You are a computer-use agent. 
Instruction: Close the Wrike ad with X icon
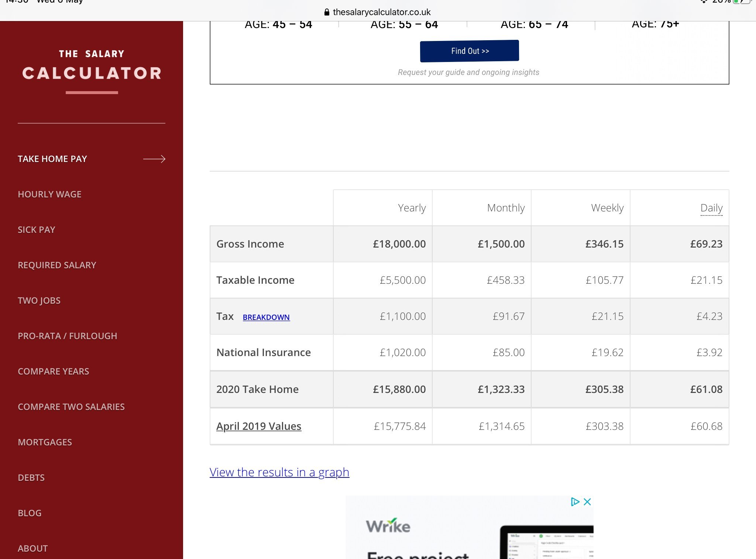[x=587, y=502]
